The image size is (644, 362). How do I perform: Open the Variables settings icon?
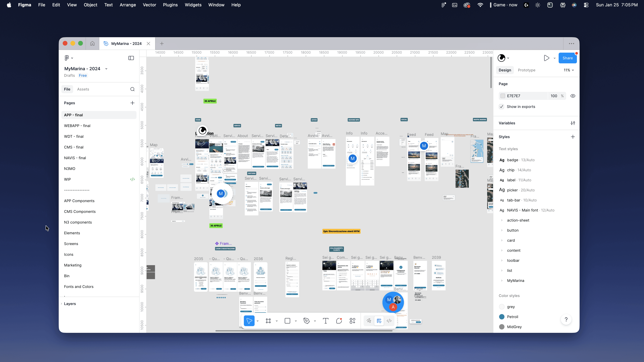click(573, 123)
